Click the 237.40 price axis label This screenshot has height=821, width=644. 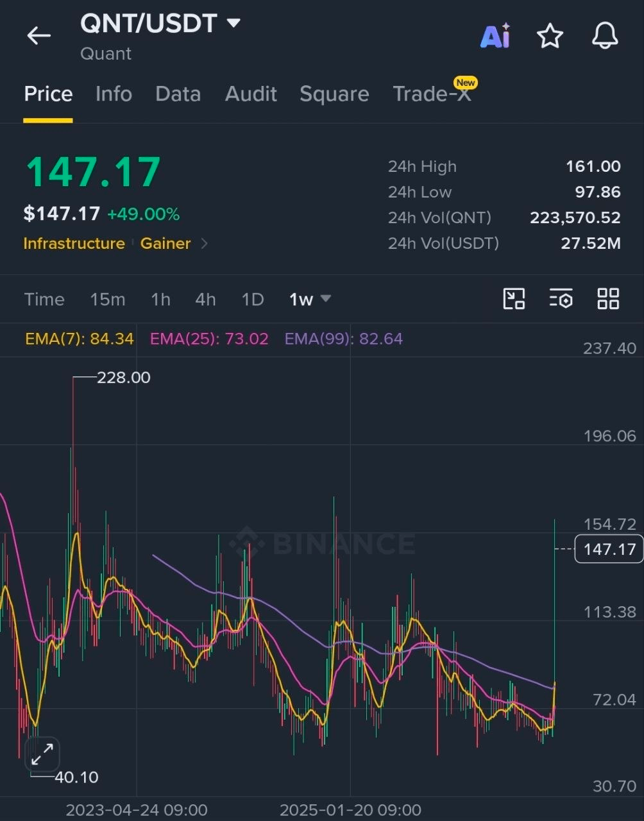[x=609, y=348]
